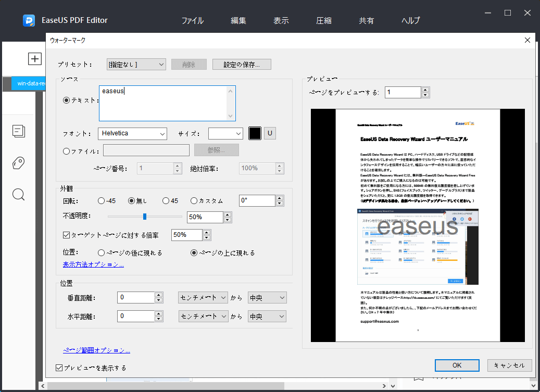Expand the サイズ dropdown
The height and width of the screenshot is (392, 540).
[x=225, y=133]
